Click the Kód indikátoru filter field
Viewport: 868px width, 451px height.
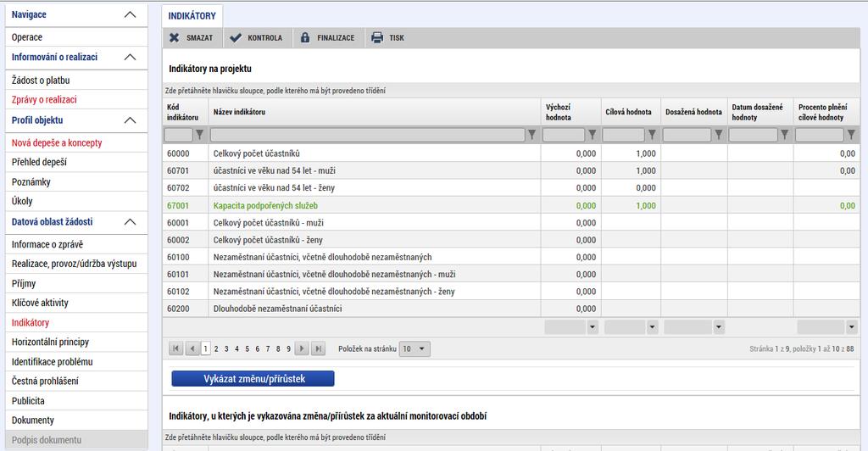(x=178, y=135)
